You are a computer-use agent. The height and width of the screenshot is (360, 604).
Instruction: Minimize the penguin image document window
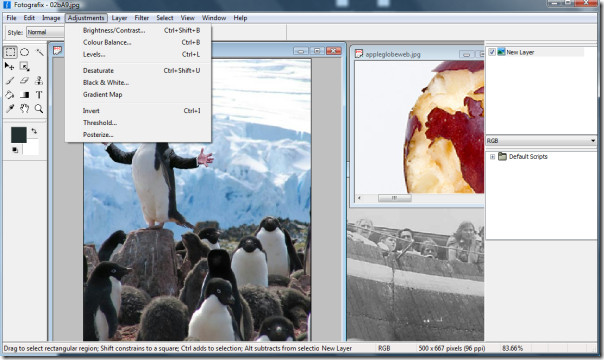point(300,51)
